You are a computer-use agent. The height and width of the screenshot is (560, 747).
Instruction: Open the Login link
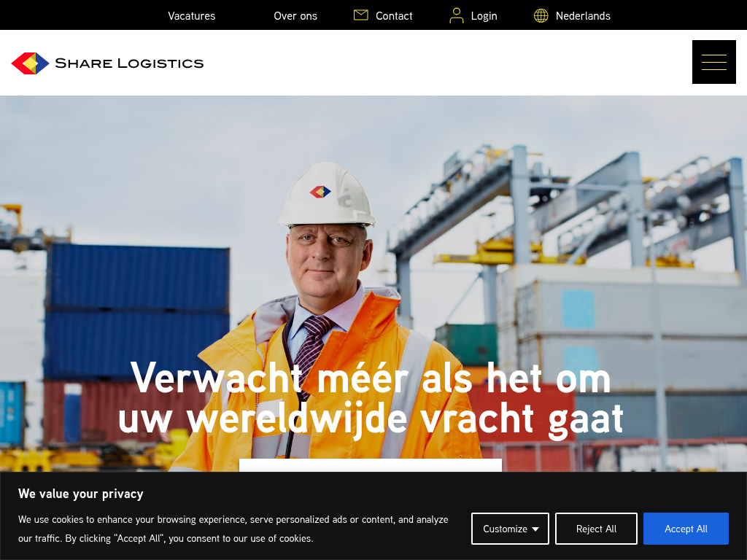pyautogui.click(x=484, y=16)
